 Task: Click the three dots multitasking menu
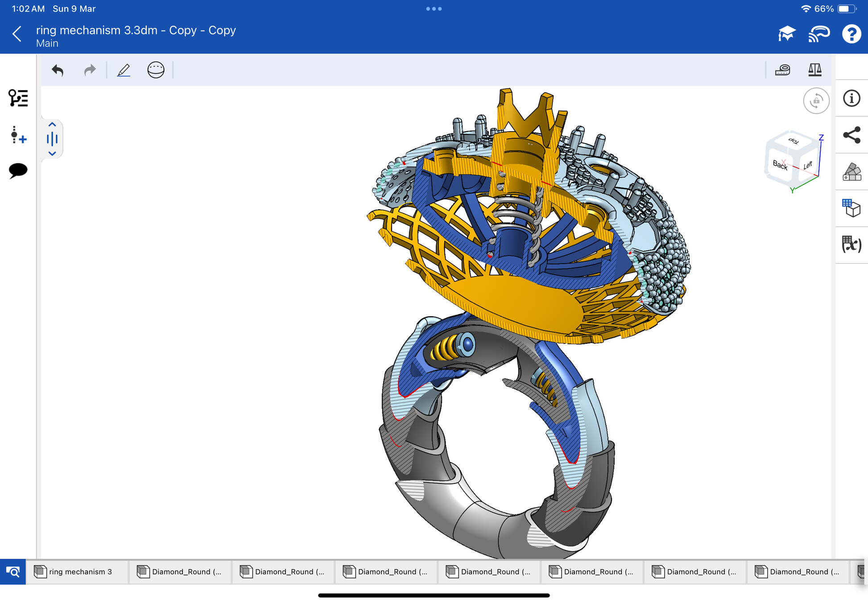(x=434, y=9)
